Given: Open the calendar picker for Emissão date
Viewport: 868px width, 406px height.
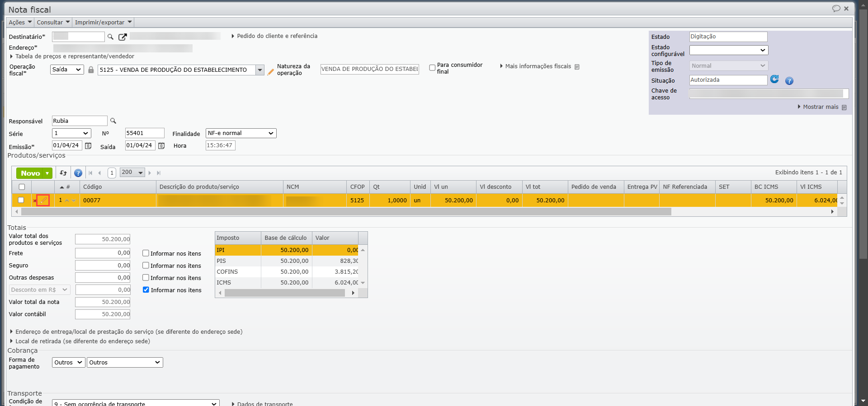Looking at the screenshot, I should pos(88,146).
